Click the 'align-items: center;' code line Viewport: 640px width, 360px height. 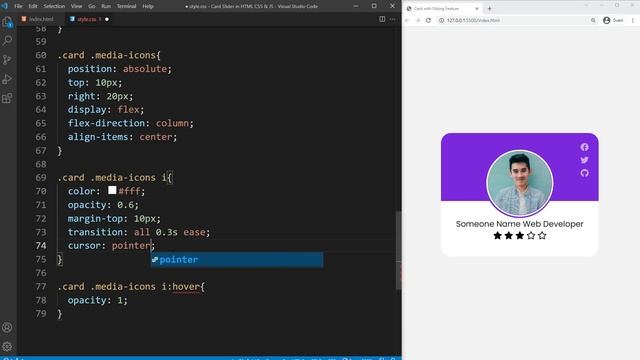(122, 137)
